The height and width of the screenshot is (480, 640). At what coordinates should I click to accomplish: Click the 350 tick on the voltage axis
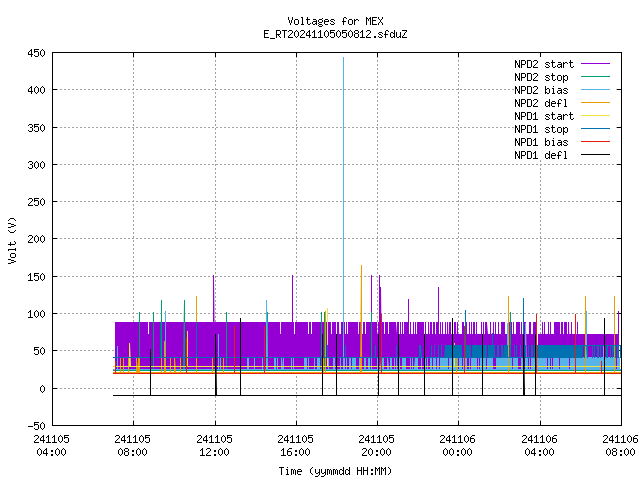click(x=36, y=128)
